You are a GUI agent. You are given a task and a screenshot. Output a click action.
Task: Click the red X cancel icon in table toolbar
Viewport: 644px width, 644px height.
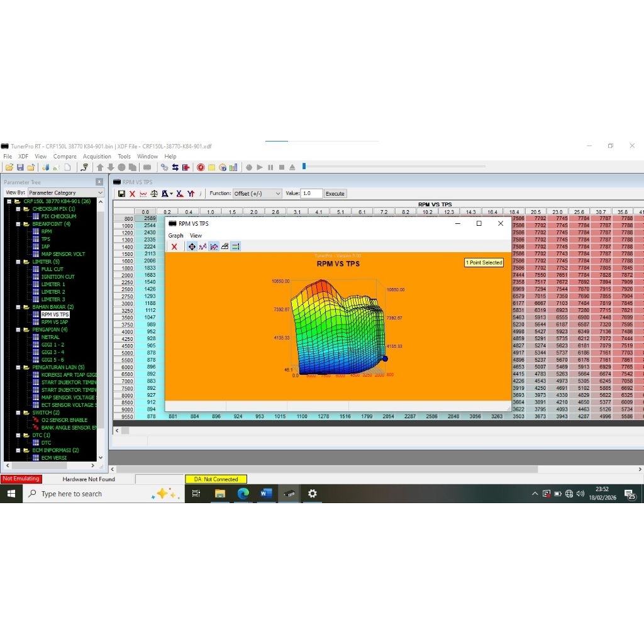tap(132, 194)
